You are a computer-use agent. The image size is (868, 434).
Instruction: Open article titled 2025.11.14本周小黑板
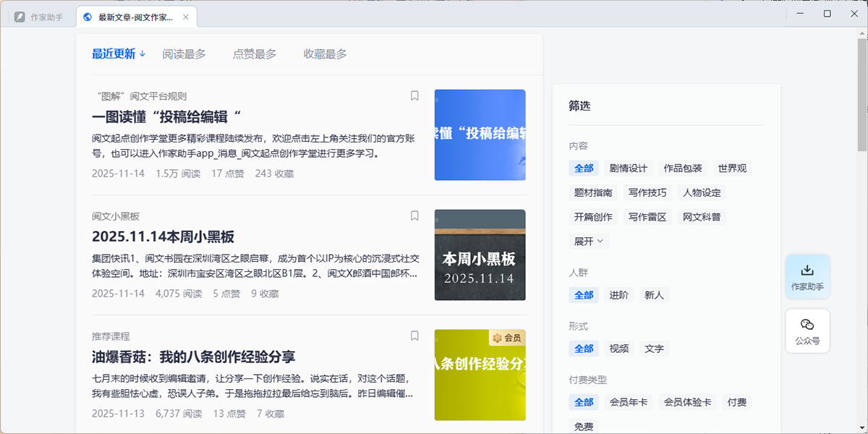(x=163, y=237)
